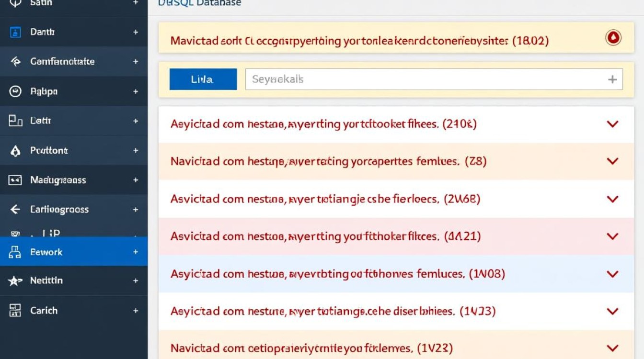Click the blue Lirla button
This screenshot has height=359, width=644.
coord(203,79)
